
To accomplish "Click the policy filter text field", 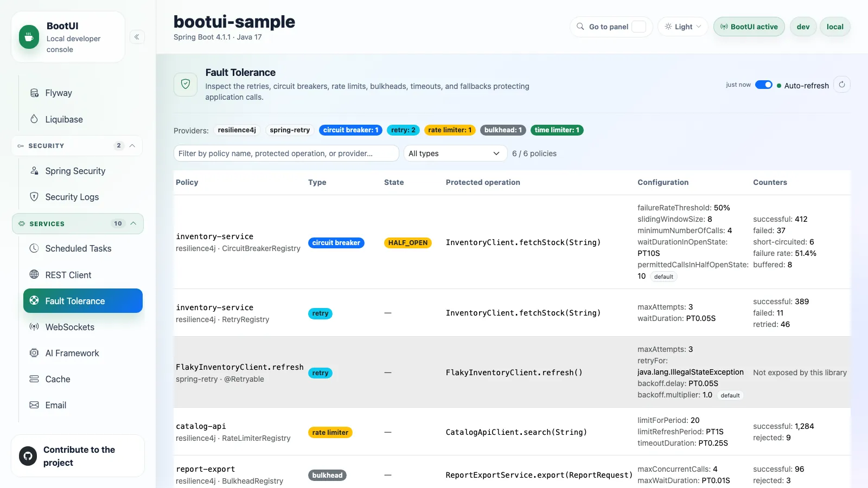I will (286, 153).
